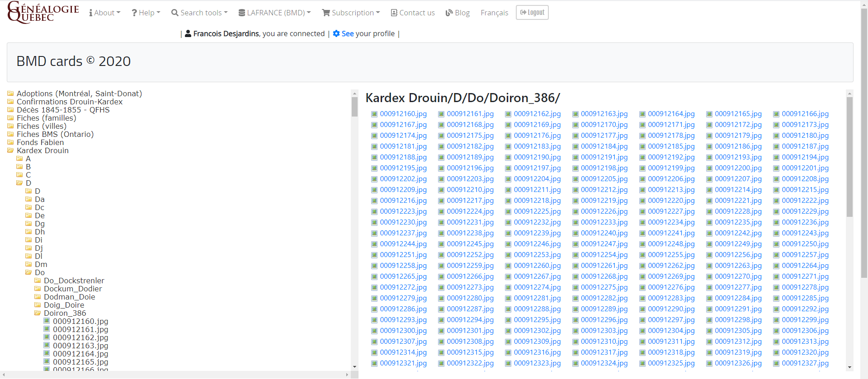The width and height of the screenshot is (868, 379).
Task: Select 000912164.jpg in the tree
Action: click(x=80, y=354)
